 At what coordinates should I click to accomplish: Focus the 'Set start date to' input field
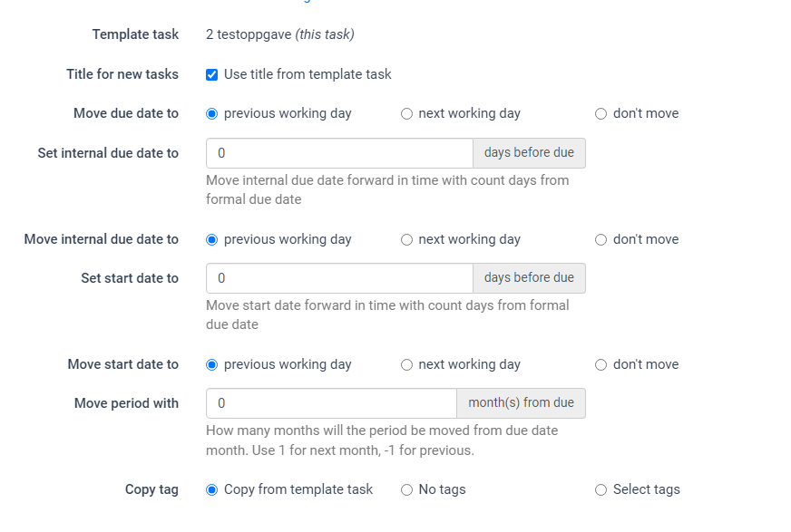pyautogui.click(x=339, y=278)
